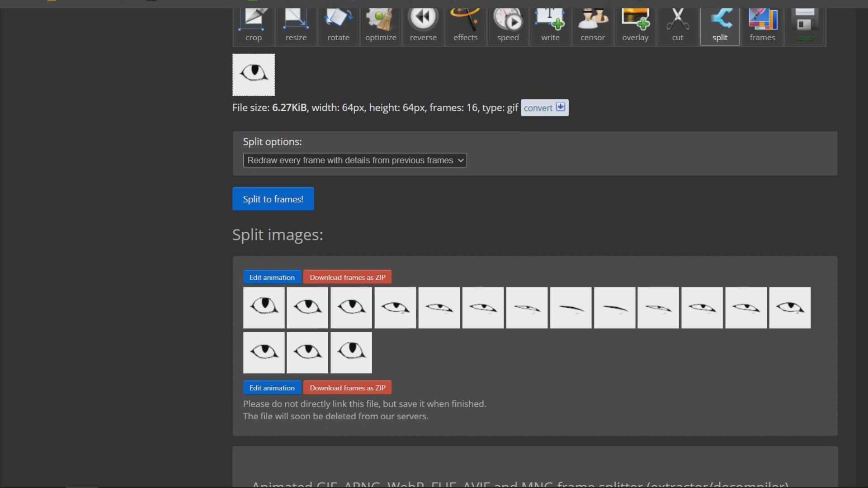Viewport: 868px width, 488px height.
Task: Open the sixteenth and last frame thumbnail
Action: coord(351,353)
